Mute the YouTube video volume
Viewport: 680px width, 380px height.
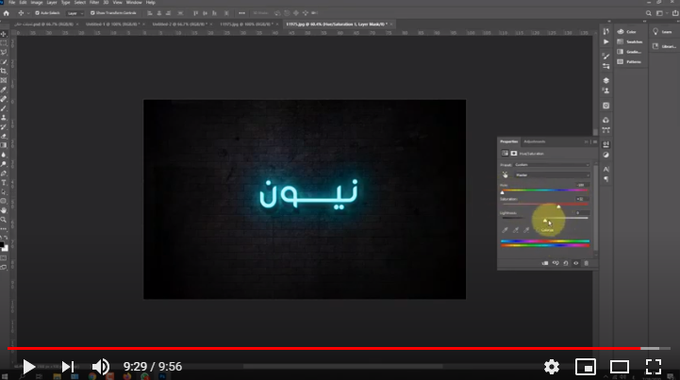click(x=101, y=367)
